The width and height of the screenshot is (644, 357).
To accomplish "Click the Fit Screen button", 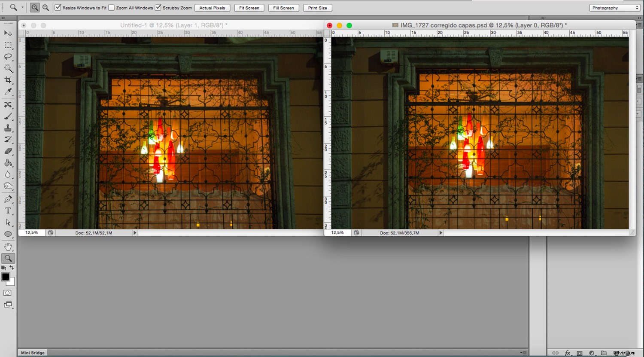I will coord(249,7).
